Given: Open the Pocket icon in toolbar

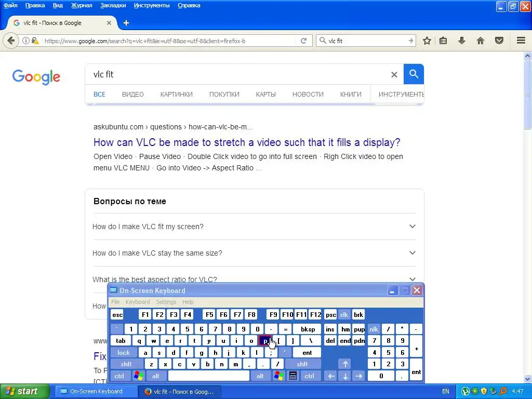Looking at the screenshot, I should (x=499, y=41).
